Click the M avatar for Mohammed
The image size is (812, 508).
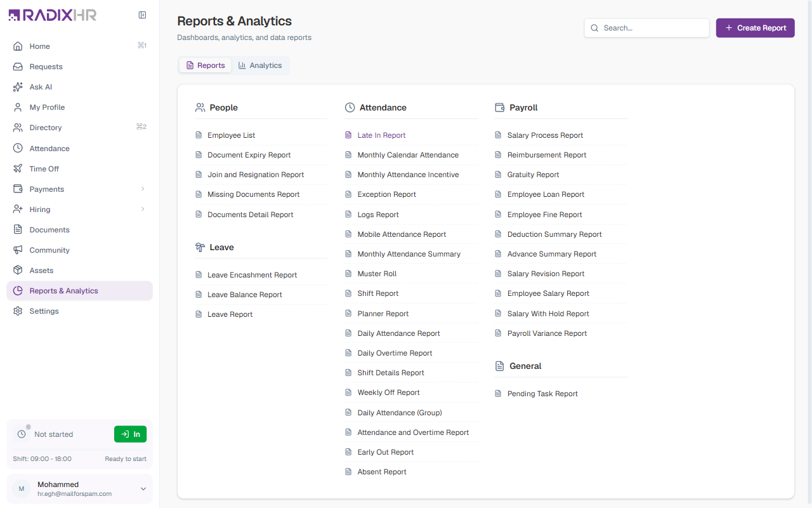22,489
